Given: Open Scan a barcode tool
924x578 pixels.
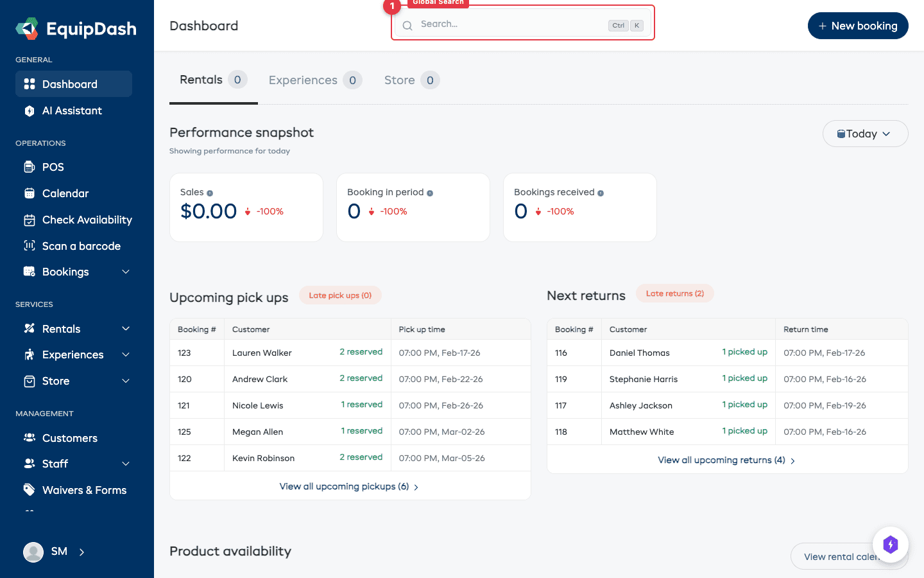Looking at the screenshot, I should pyautogui.click(x=81, y=246).
